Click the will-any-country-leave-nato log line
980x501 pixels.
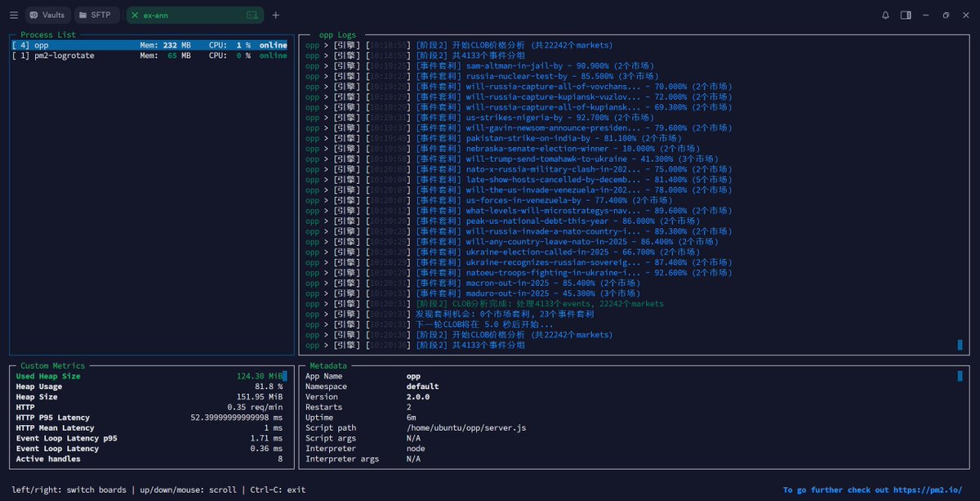[x=513, y=242]
